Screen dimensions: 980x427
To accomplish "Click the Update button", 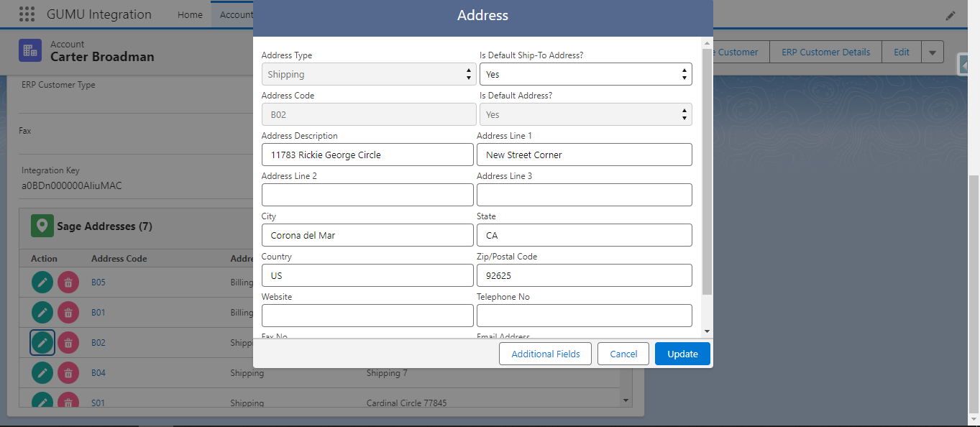I will click(682, 354).
